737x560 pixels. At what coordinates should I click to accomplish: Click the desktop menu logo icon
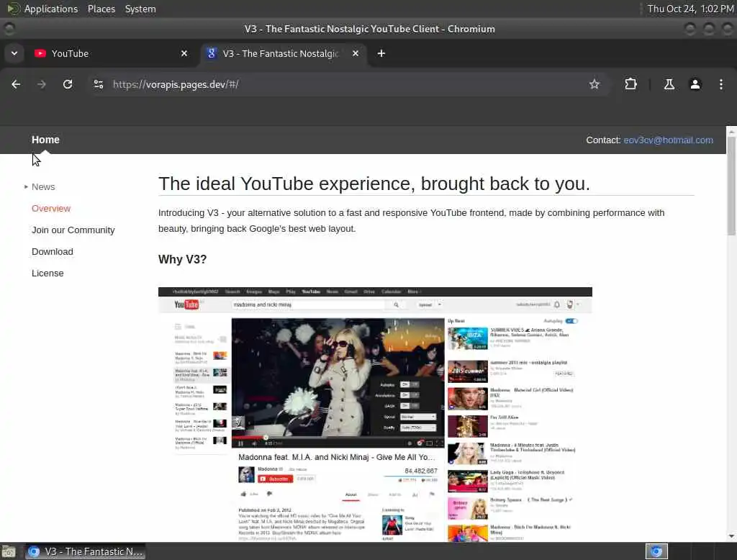(13, 9)
